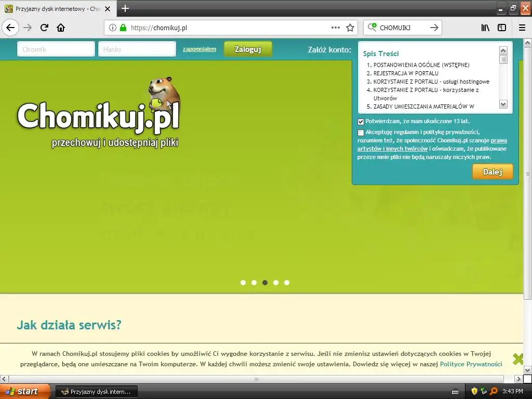Click the Spis Treści heading
The width and height of the screenshot is (532, 399).
pos(381,54)
